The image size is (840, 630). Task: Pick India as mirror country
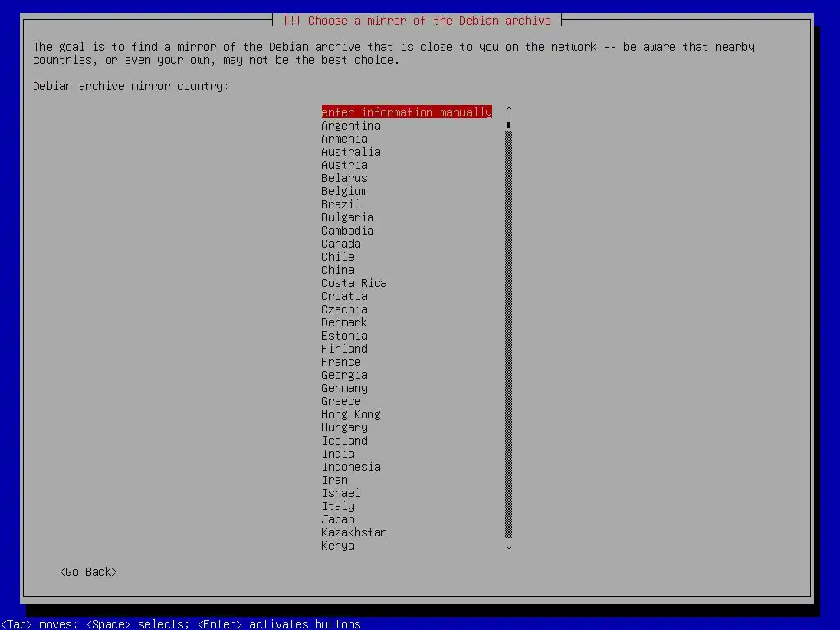pyautogui.click(x=337, y=453)
